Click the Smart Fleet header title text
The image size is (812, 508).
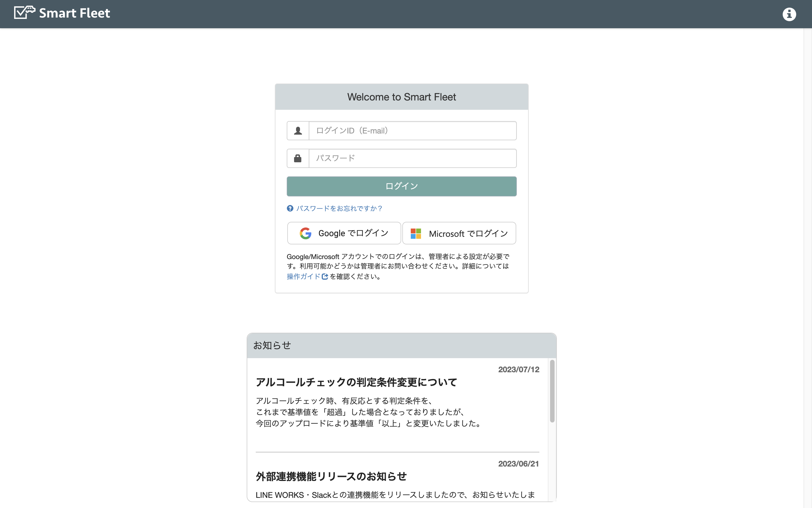[x=74, y=13]
